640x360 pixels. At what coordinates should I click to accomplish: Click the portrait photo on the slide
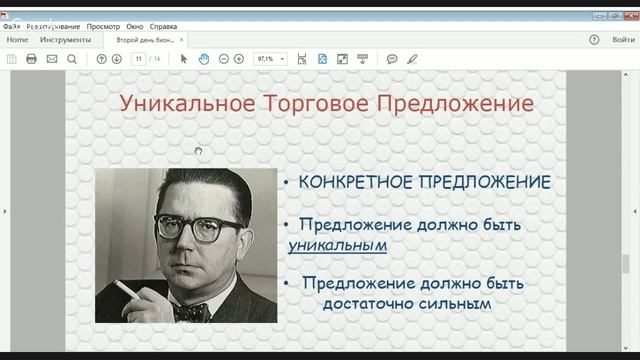point(186,246)
